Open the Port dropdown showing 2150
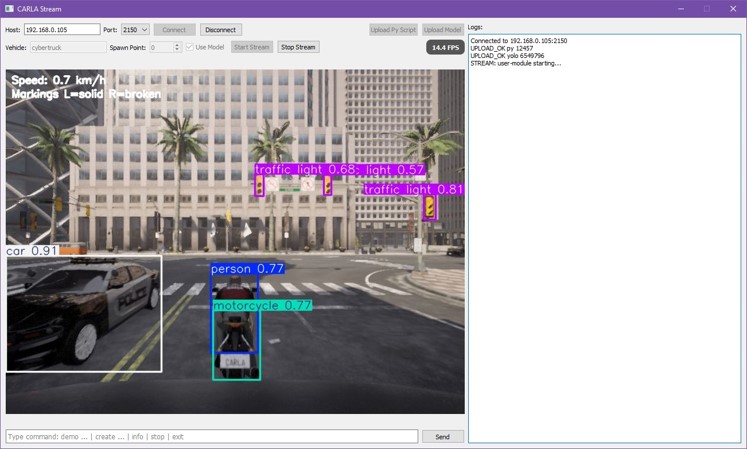This screenshot has height=449, width=747. (x=135, y=30)
